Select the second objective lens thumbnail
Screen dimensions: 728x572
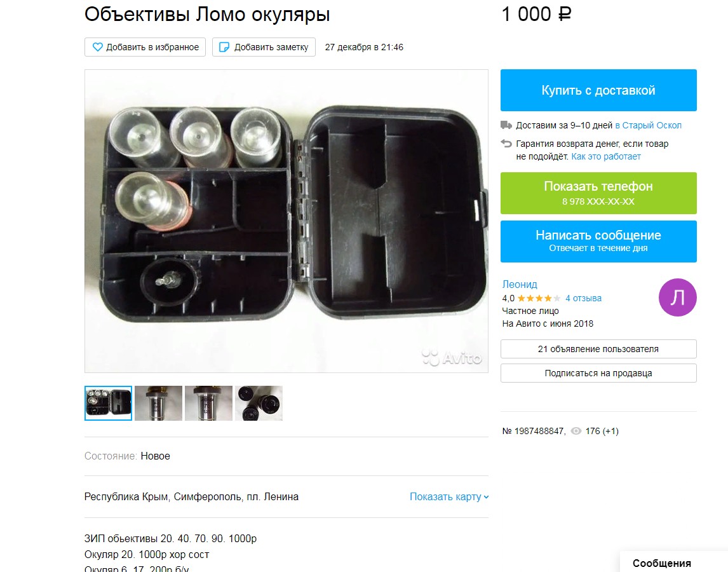pos(158,404)
